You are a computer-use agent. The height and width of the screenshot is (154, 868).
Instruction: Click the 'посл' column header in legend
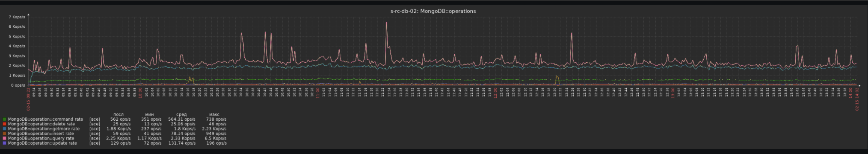[118, 115]
